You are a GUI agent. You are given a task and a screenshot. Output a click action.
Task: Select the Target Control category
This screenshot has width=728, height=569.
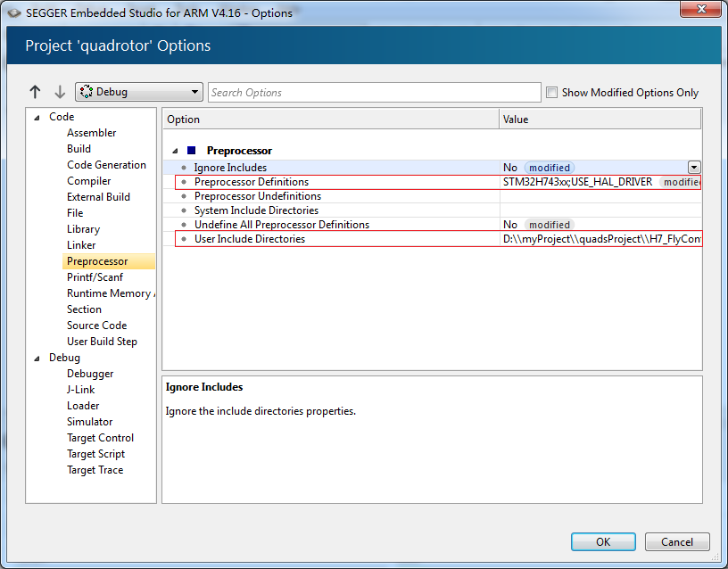pos(100,438)
